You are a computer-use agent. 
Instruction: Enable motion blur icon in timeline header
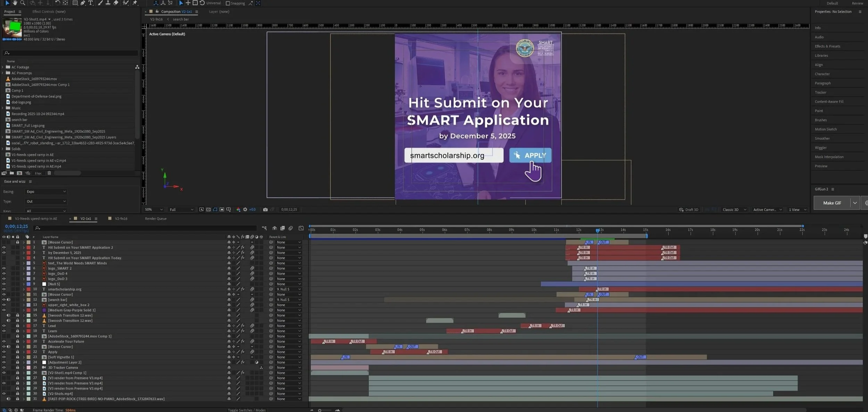pos(291,228)
